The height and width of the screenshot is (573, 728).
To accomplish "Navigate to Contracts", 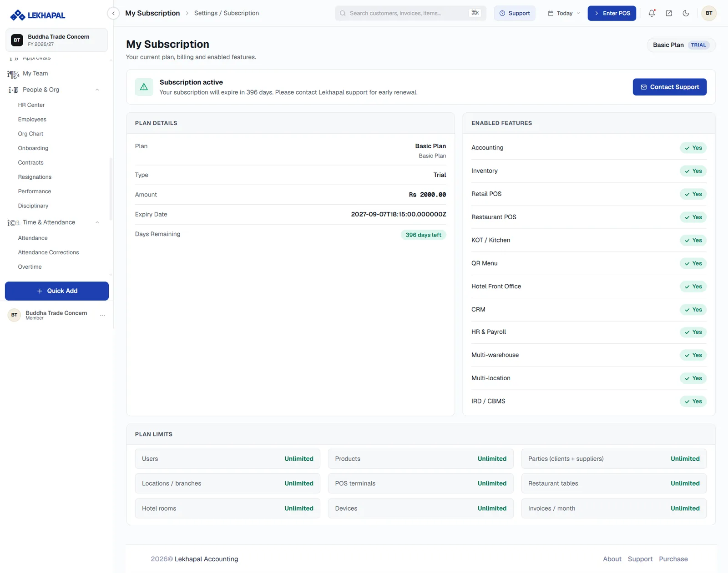I will click(31, 163).
